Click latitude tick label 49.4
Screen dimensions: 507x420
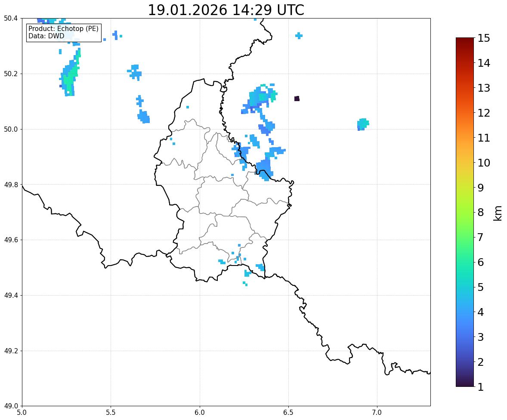coord(11,296)
